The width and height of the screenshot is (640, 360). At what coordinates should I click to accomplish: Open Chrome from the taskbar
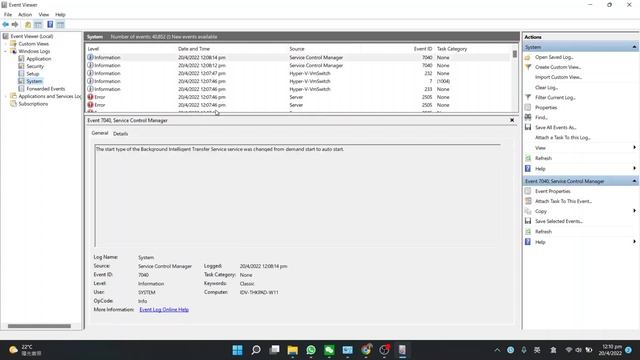(366, 350)
